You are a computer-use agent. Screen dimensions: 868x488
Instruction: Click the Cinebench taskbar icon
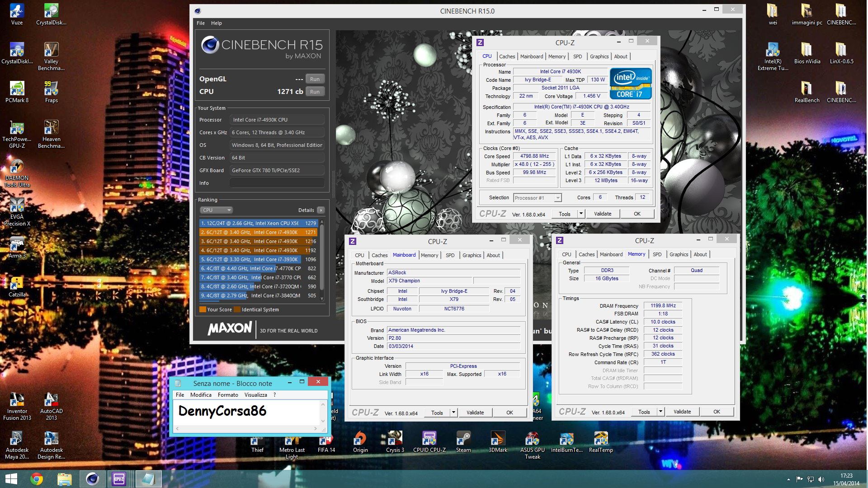[92, 479]
